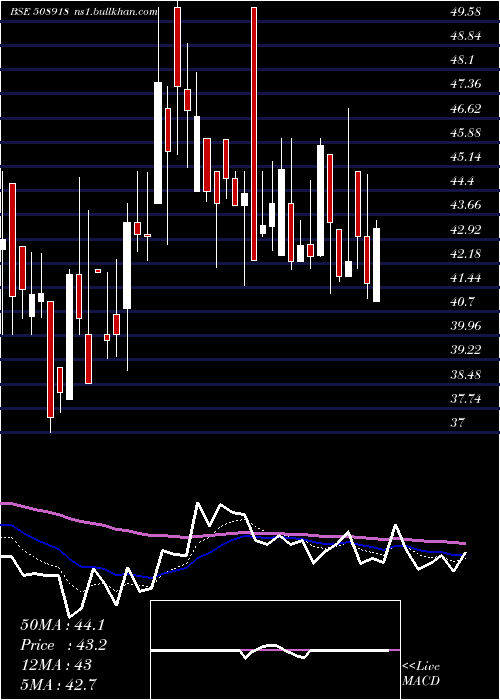Click the blue 12MA line
Image resolution: width=500 pixels, height=700 pixels.
(x=232, y=541)
